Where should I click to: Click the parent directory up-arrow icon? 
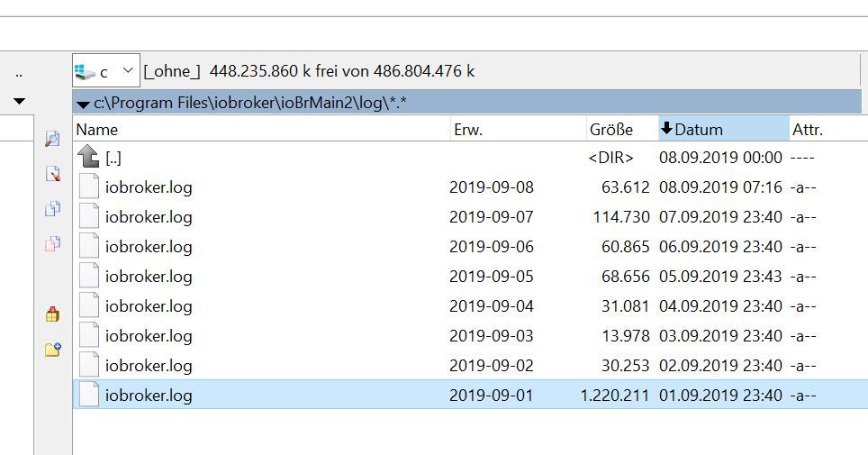click(x=88, y=156)
